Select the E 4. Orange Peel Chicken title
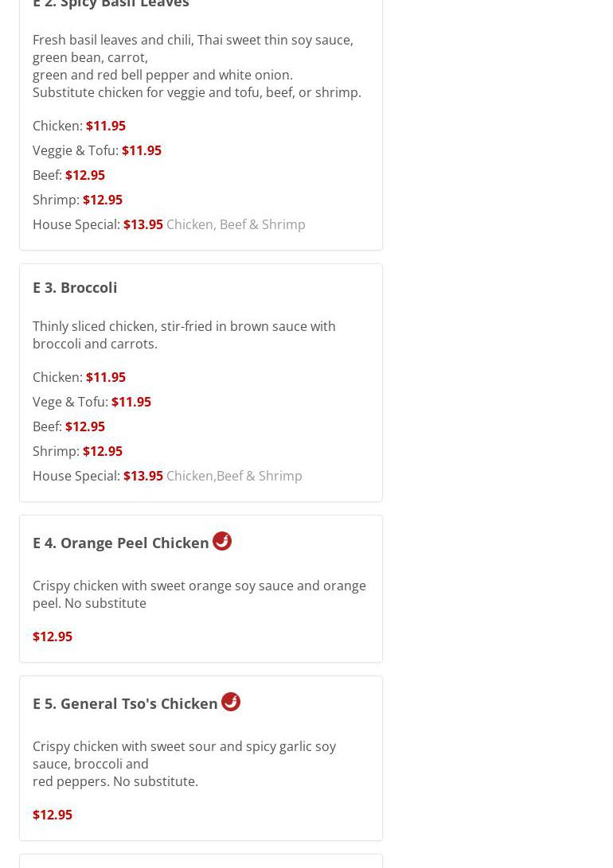 point(121,543)
